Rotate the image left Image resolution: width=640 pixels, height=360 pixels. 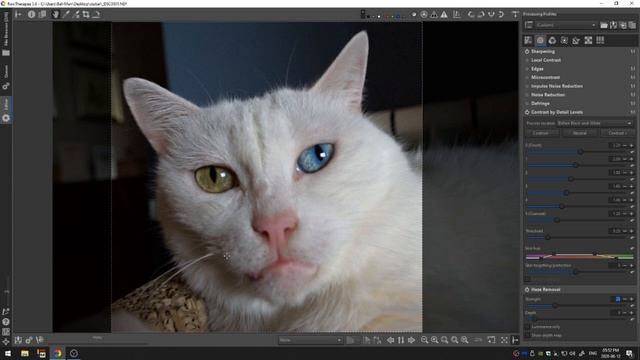(x=471, y=14)
